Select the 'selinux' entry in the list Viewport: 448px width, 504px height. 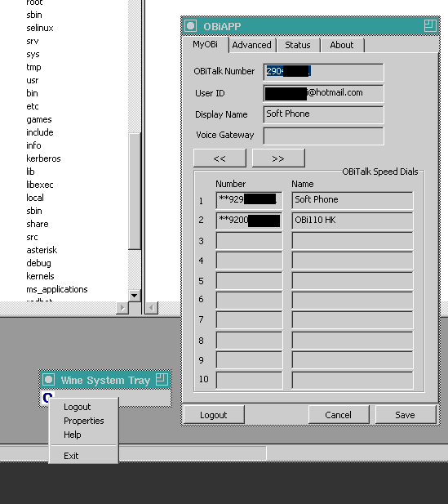tap(40, 28)
